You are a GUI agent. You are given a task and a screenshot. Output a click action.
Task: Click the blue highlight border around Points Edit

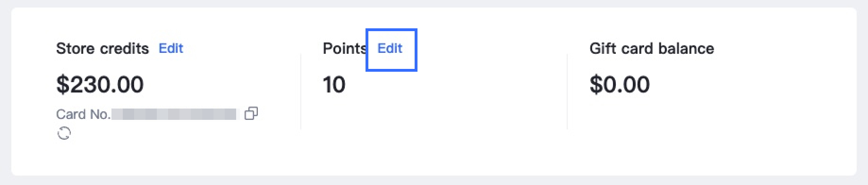(x=391, y=29)
